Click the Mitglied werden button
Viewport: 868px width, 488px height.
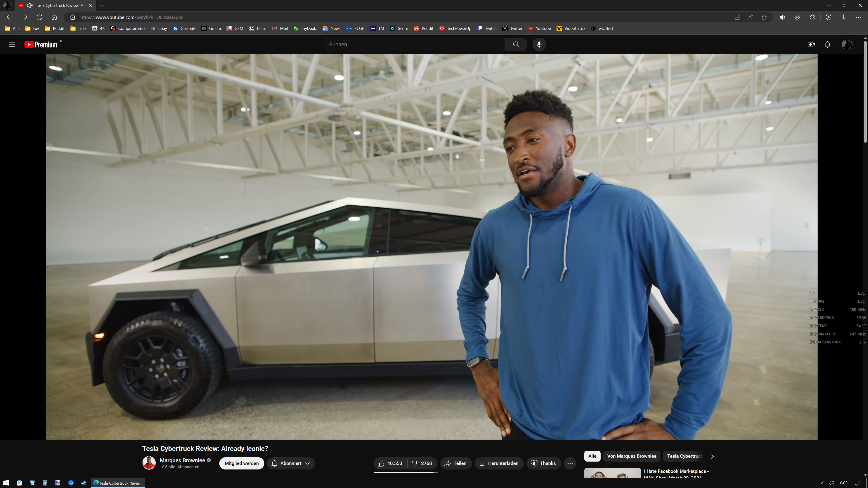tap(242, 463)
